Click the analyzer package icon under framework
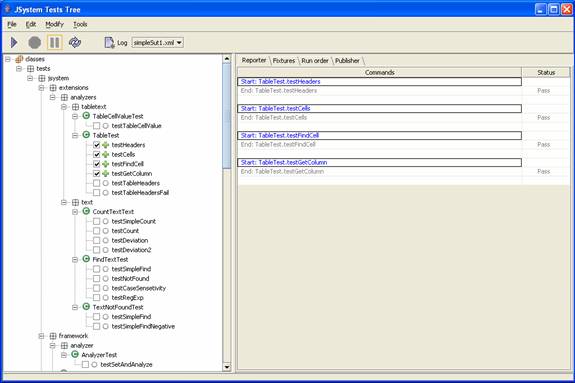The height and width of the screenshot is (383, 575). click(64, 345)
